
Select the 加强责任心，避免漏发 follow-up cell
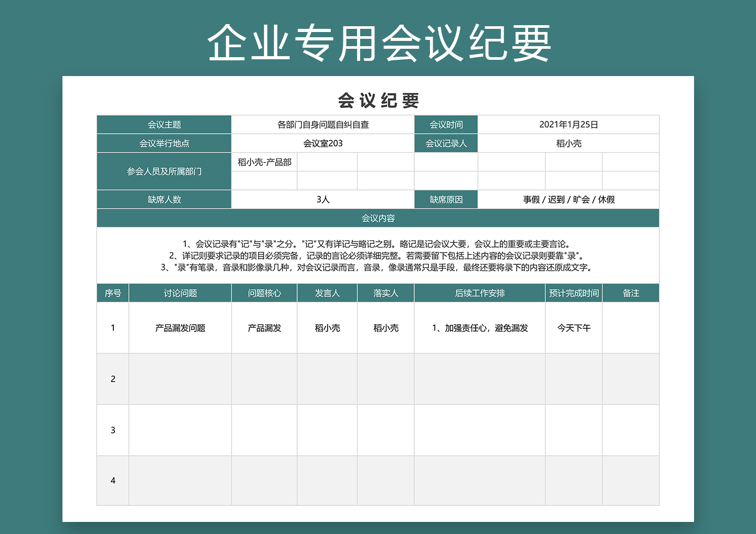click(x=479, y=328)
